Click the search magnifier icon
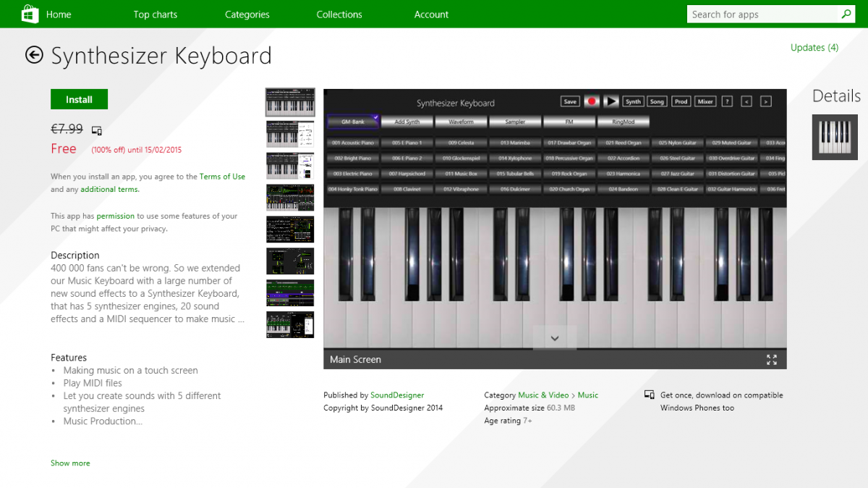The height and width of the screenshot is (488, 868). tap(846, 14)
